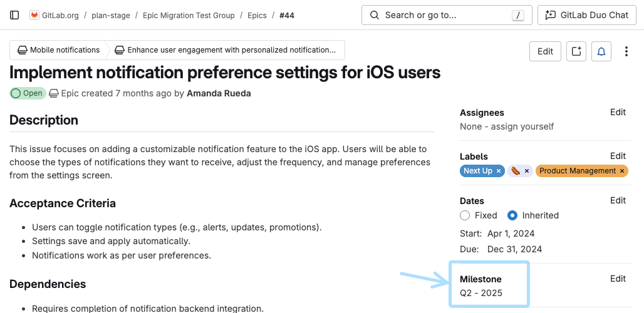The image size is (644, 313).
Task: Select the Inherited dates radio button
Action: click(x=512, y=215)
